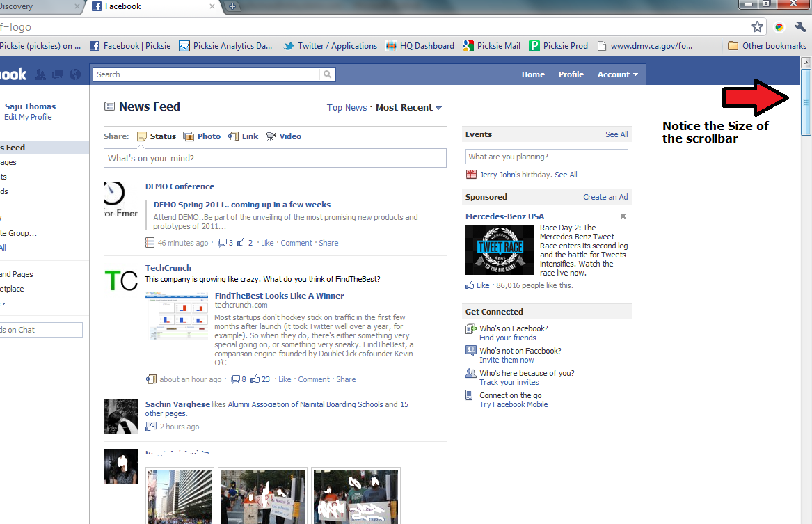Go to Facebook Home

pos(533,74)
